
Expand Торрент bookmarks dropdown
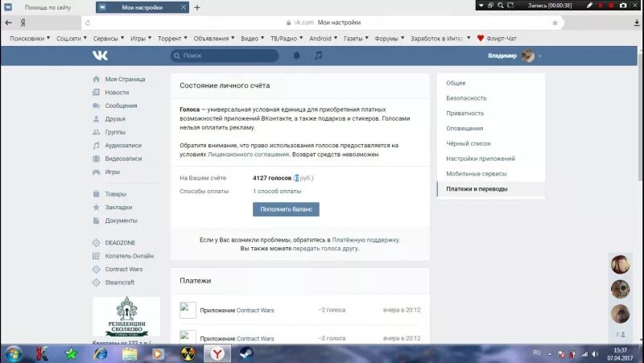click(172, 38)
